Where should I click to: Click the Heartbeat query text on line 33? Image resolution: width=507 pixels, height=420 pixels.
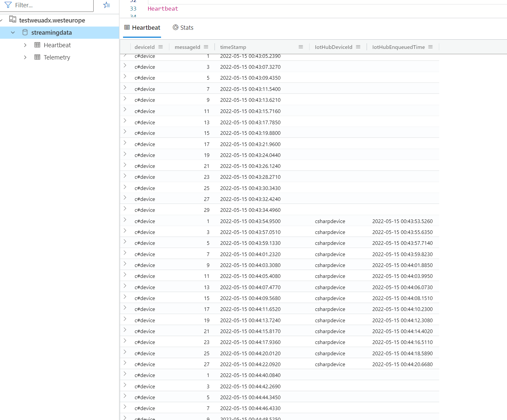pyautogui.click(x=163, y=9)
